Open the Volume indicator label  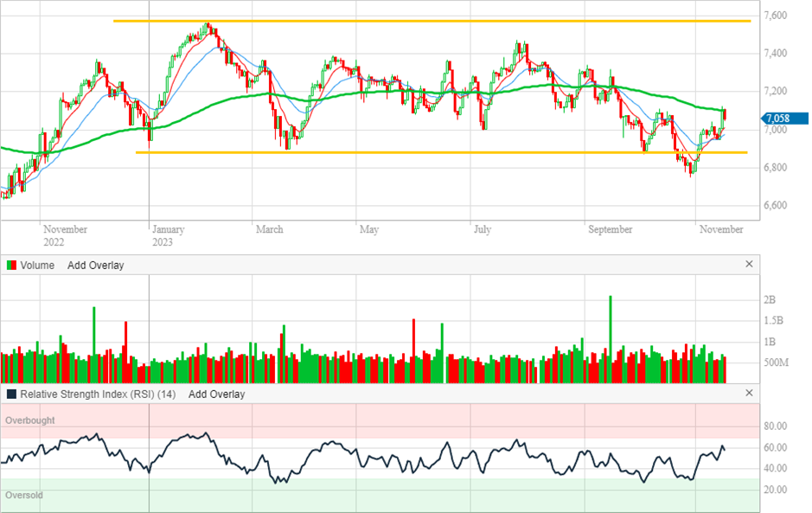pos(37,266)
